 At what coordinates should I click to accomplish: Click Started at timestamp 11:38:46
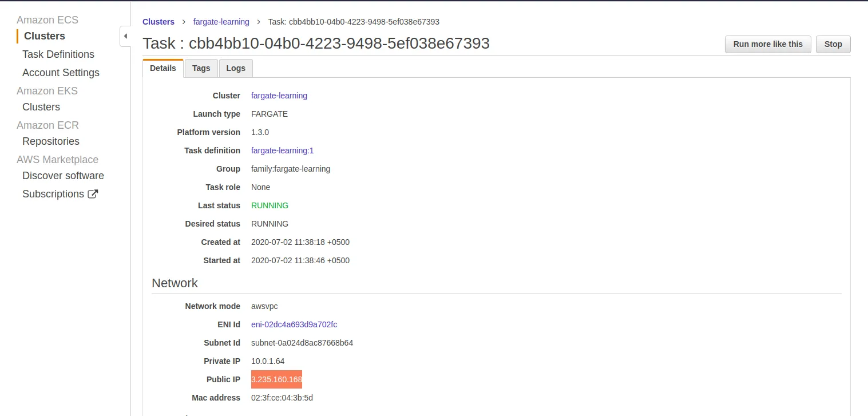pos(300,260)
